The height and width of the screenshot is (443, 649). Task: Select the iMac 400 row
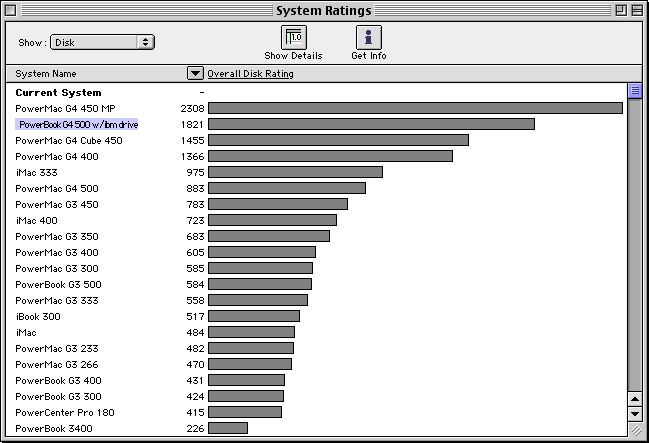[x=317, y=221]
